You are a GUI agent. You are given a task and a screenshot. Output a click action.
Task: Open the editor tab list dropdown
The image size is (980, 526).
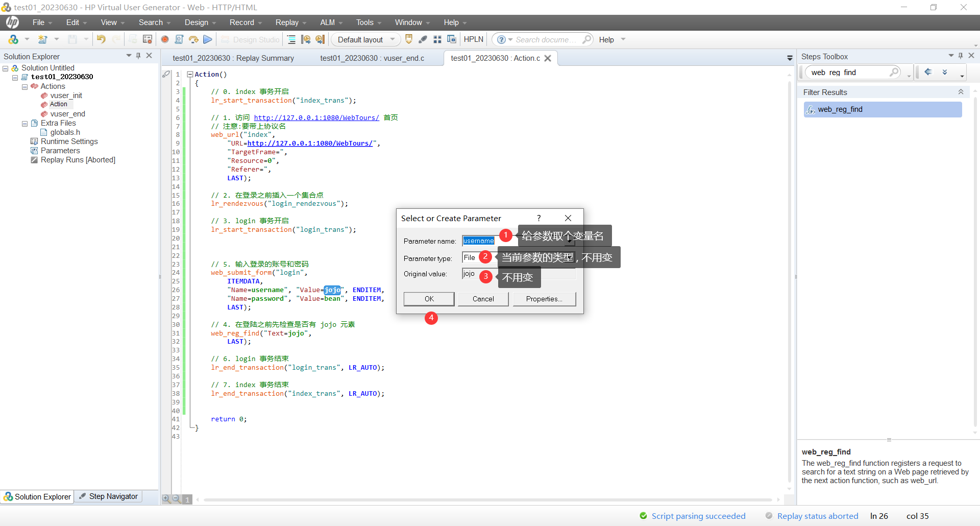tap(790, 58)
